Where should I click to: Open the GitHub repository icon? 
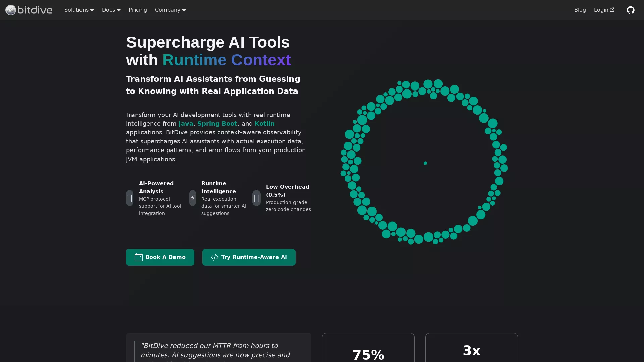click(x=631, y=10)
